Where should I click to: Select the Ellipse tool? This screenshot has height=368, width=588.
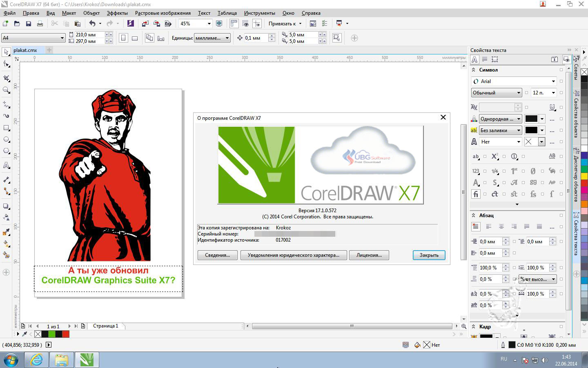6,139
